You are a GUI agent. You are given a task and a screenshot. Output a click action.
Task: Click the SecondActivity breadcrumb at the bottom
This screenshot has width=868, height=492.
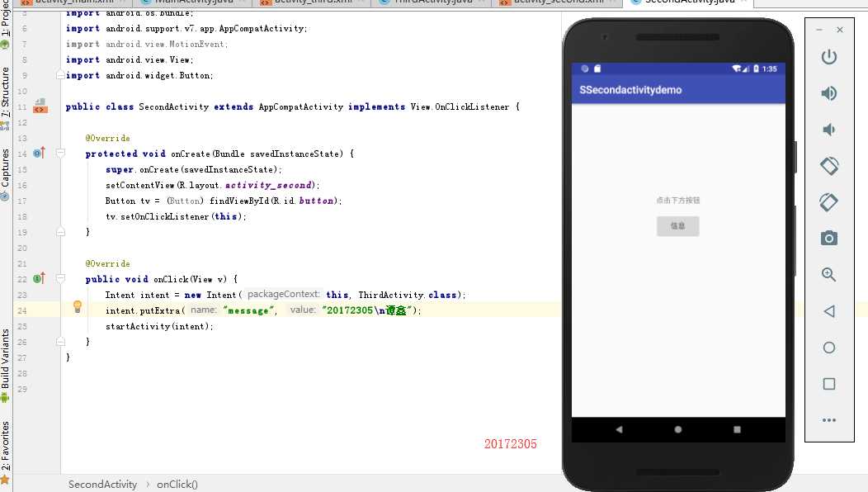click(x=102, y=485)
